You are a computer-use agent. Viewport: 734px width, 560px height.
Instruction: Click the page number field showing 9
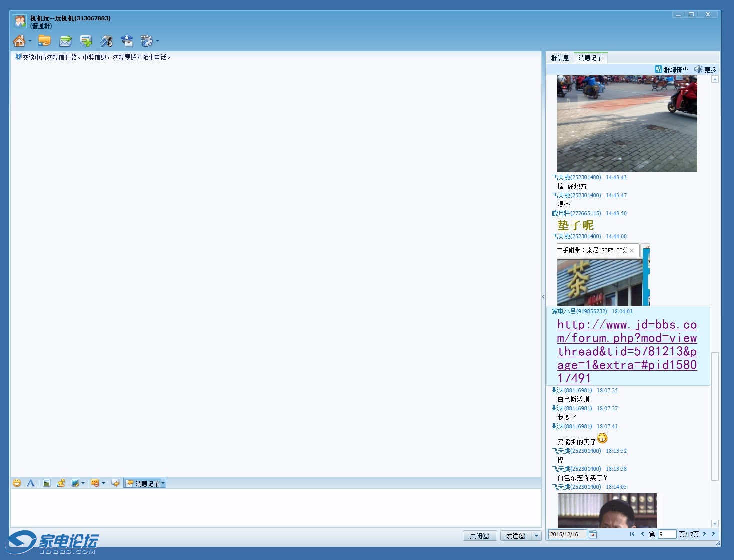667,534
